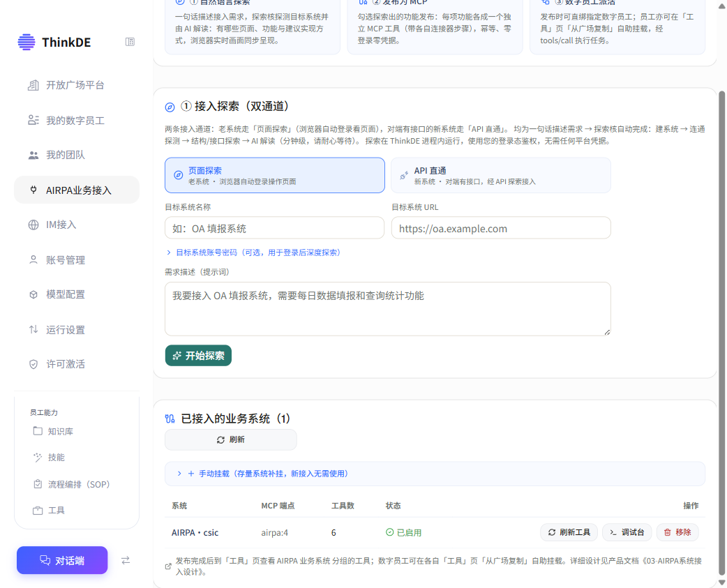The image size is (727, 588).
Task: Click the AIRPA · csic system name
Action: (x=195, y=533)
